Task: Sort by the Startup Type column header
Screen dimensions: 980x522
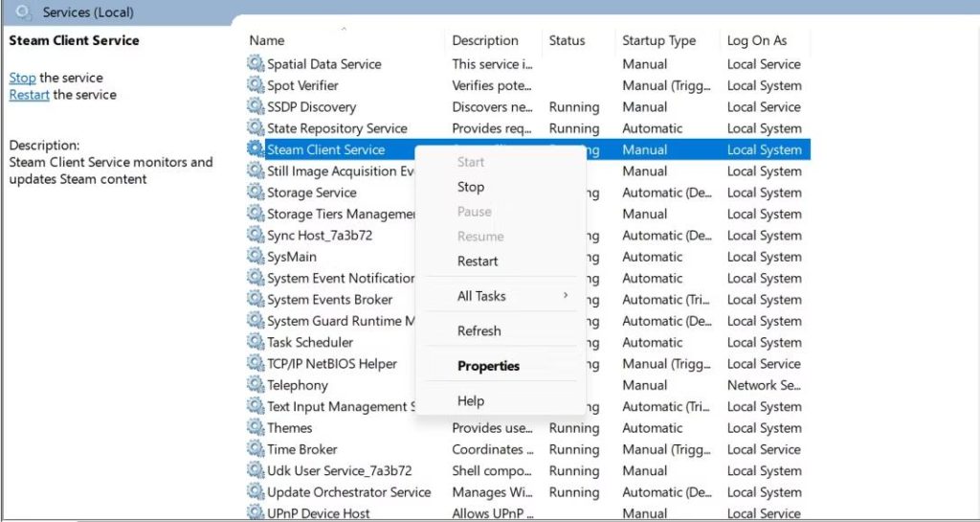Action: coord(658,40)
